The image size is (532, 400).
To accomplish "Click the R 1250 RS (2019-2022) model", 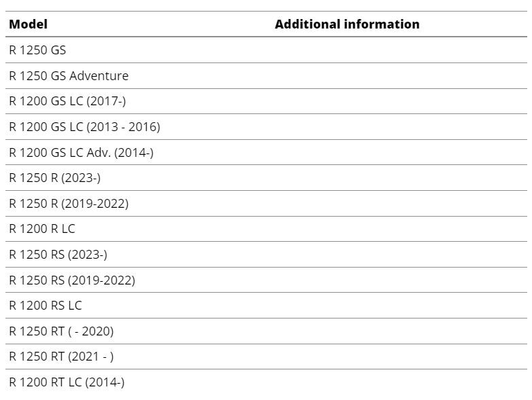I will coord(72,280).
